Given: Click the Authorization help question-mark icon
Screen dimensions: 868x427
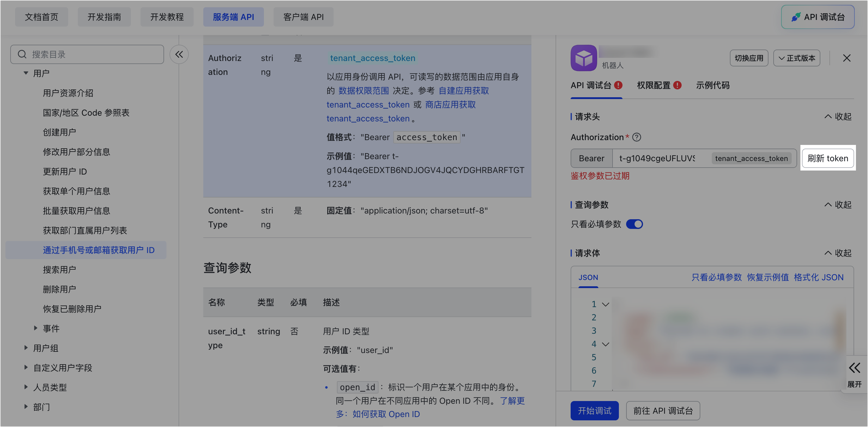Looking at the screenshot, I should coord(636,137).
